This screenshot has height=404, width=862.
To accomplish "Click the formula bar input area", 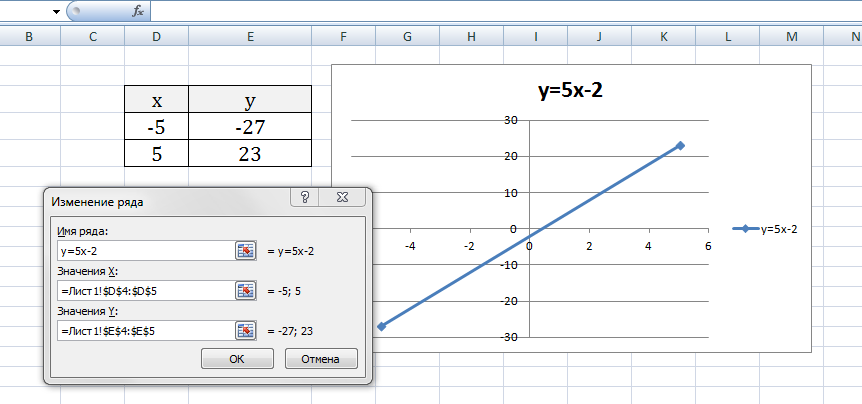I will pyautogui.click(x=500, y=11).
